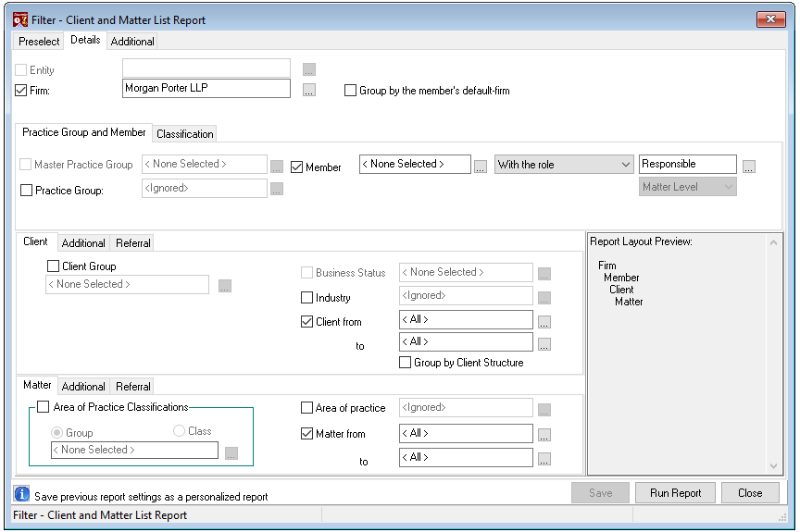The height and width of the screenshot is (532, 800).
Task: Click 'Member' in the Report Layout Preview
Action: (x=621, y=278)
